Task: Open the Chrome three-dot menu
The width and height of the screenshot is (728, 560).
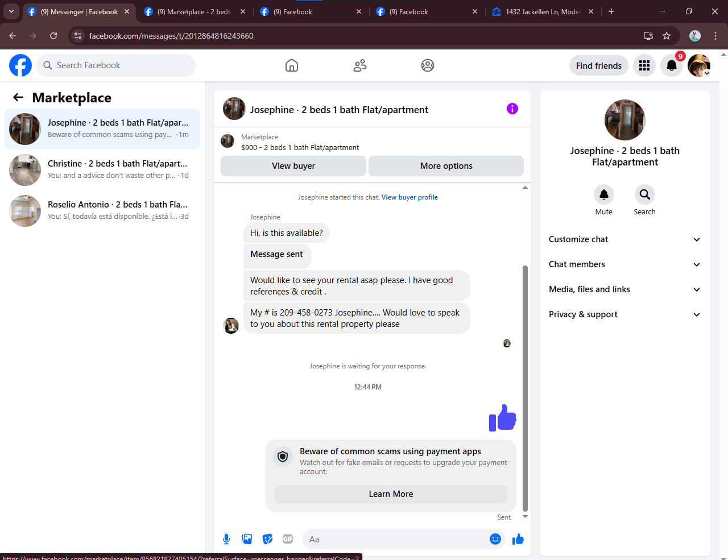Action: click(715, 36)
